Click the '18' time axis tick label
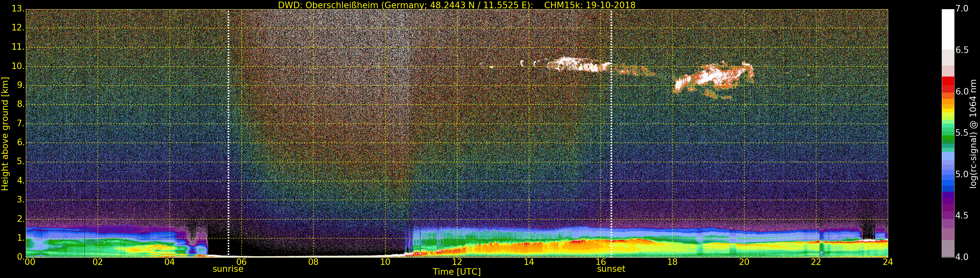The image size is (980, 278). (673, 262)
